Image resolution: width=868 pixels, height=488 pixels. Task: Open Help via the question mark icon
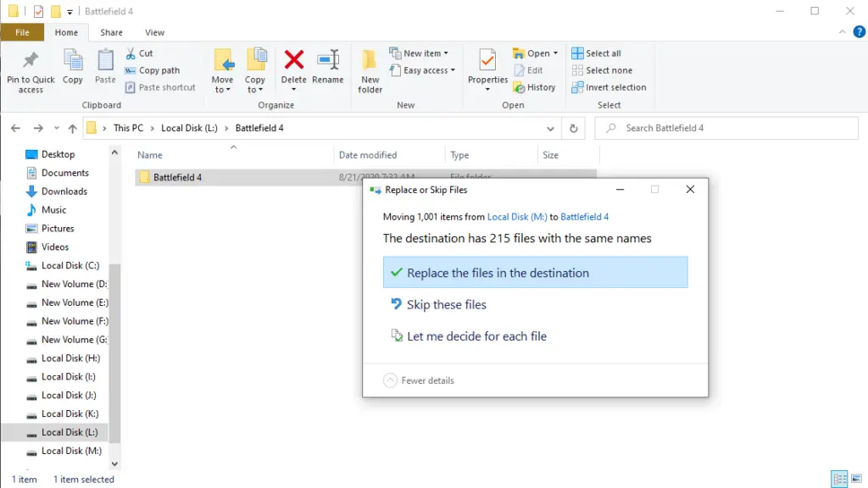(x=860, y=32)
